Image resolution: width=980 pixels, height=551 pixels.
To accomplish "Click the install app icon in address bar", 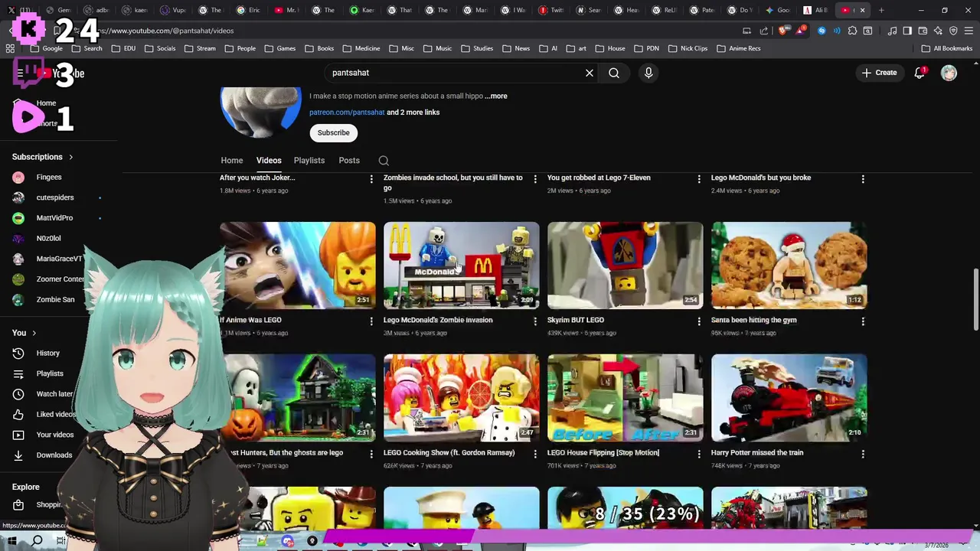I will [x=746, y=31].
